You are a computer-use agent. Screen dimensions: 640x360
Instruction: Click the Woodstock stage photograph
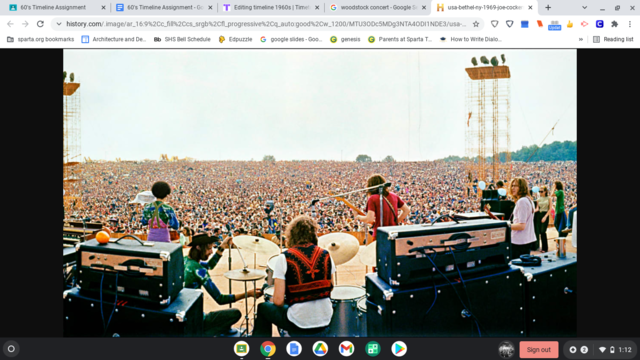(320, 193)
